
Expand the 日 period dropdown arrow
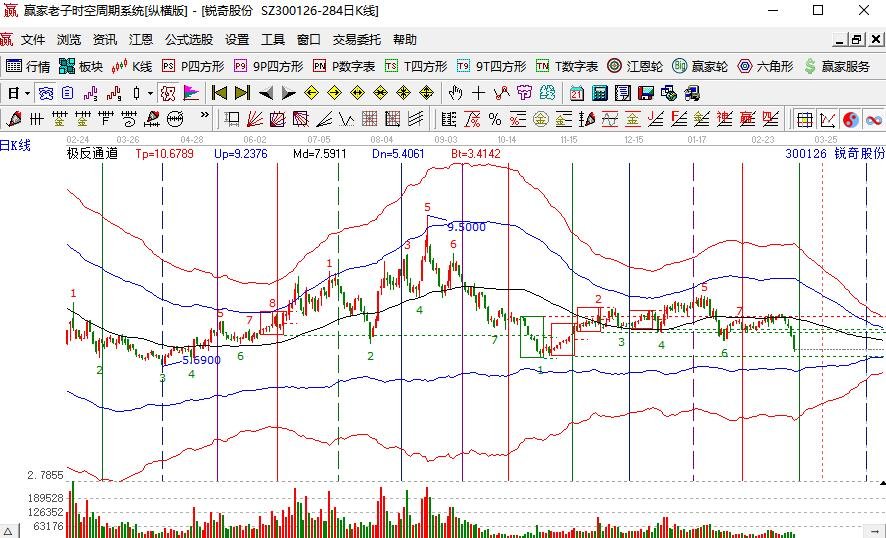tap(28, 93)
